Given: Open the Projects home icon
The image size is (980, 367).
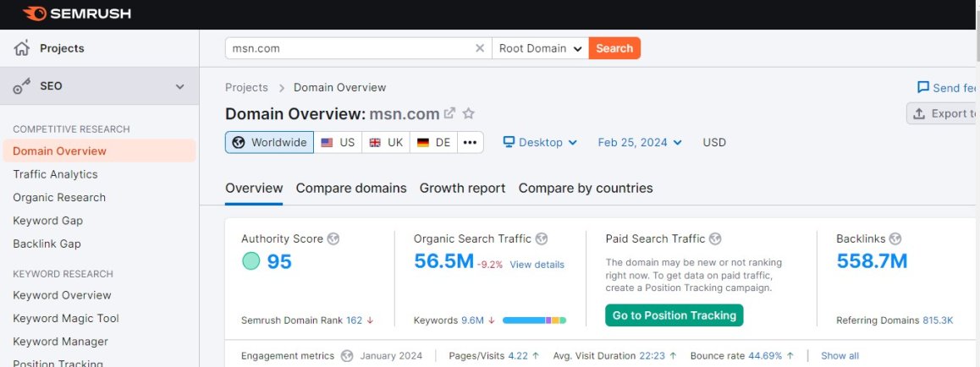Looking at the screenshot, I should pyautogui.click(x=22, y=48).
